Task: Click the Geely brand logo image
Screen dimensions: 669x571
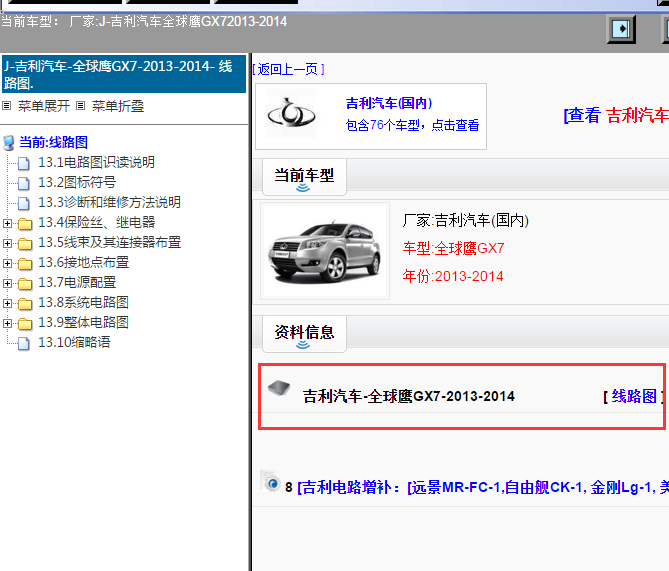Action: pyautogui.click(x=291, y=114)
